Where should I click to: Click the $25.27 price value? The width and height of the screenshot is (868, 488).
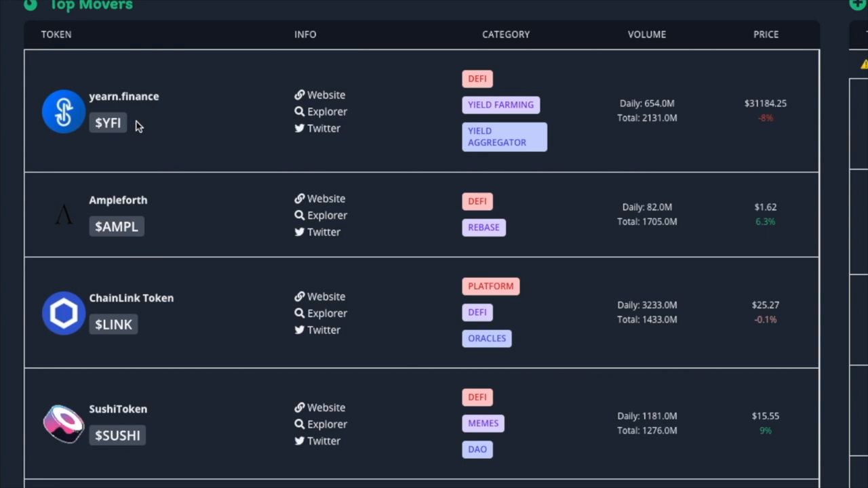click(766, 305)
